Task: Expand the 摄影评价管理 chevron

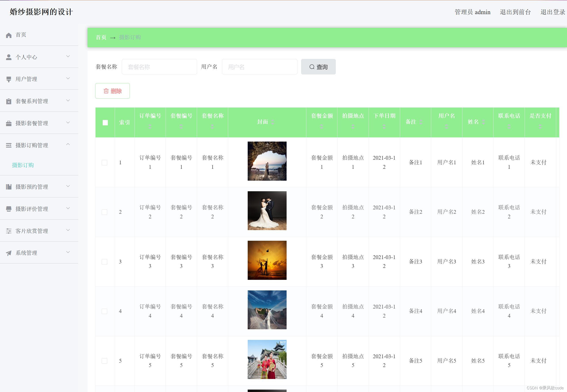Action: pyautogui.click(x=68, y=208)
